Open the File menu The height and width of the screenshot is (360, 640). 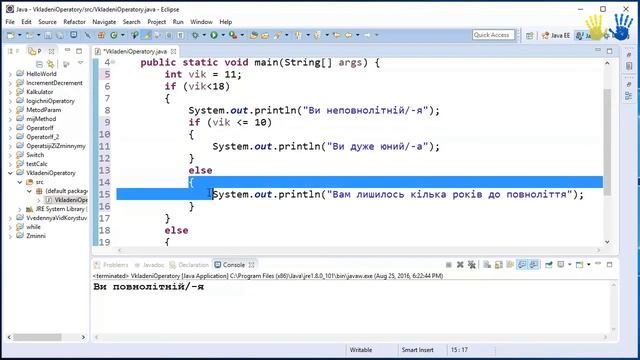tap(10, 22)
